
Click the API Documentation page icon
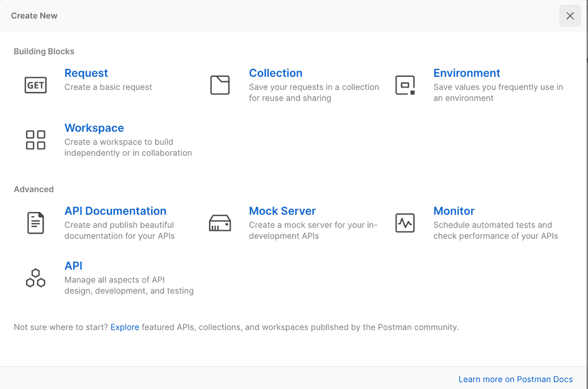point(36,222)
